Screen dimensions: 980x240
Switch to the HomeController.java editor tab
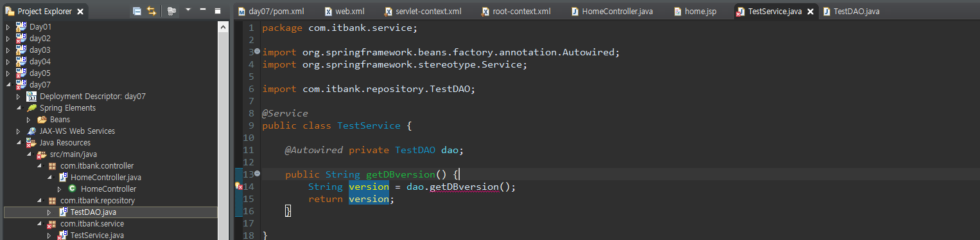612,12
